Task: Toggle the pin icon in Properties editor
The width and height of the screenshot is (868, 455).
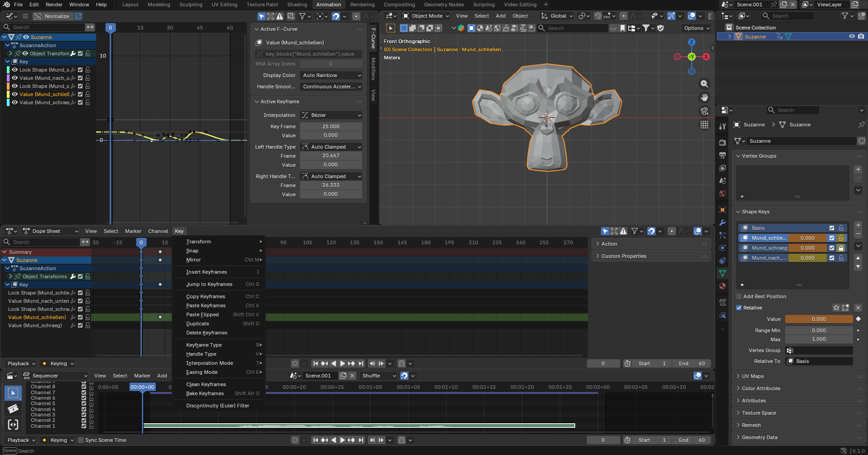Action: 861,125
